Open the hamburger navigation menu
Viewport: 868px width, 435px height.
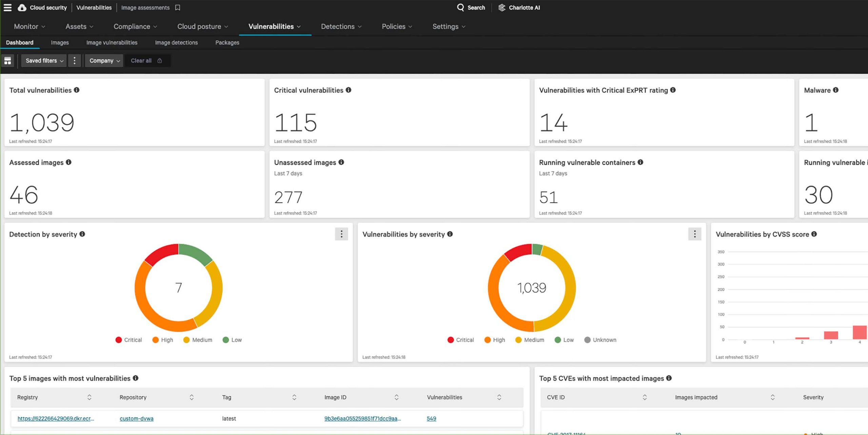click(7, 7)
